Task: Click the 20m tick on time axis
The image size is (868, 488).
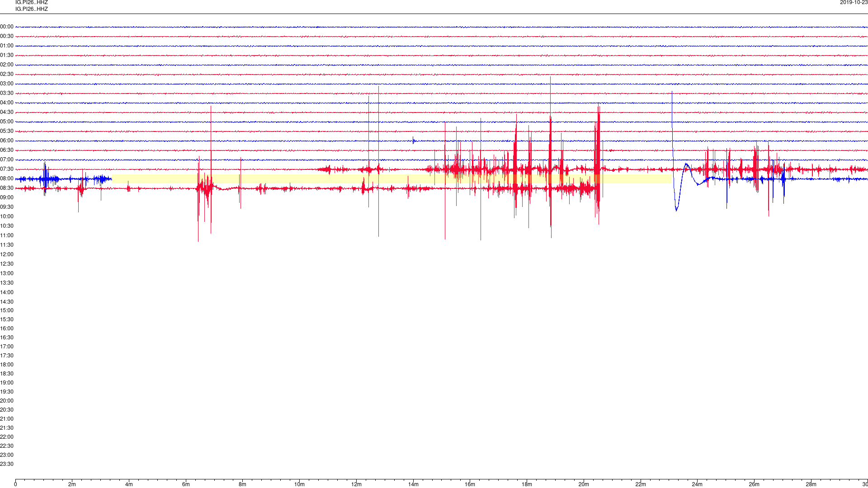Action: coord(584,484)
